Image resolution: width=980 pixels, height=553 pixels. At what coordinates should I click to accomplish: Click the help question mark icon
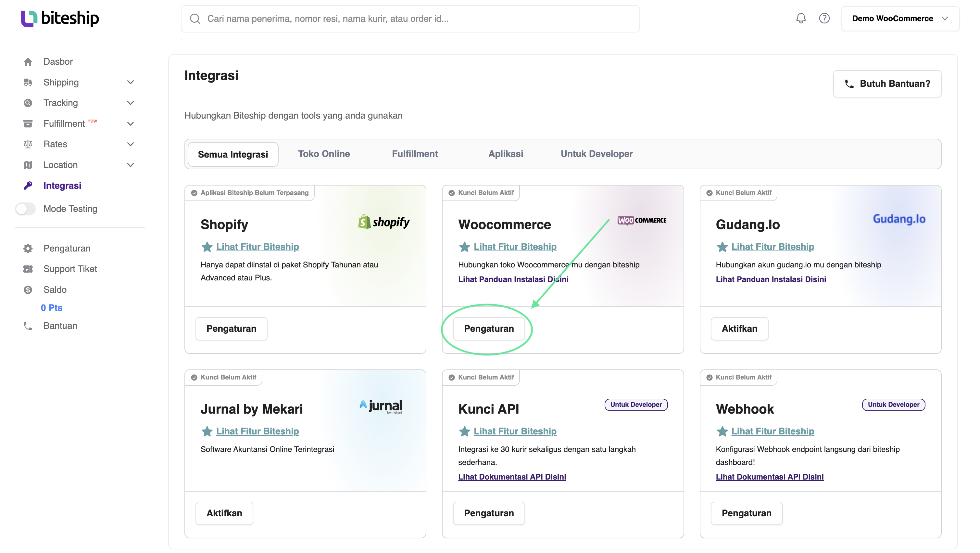coord(824,18)
